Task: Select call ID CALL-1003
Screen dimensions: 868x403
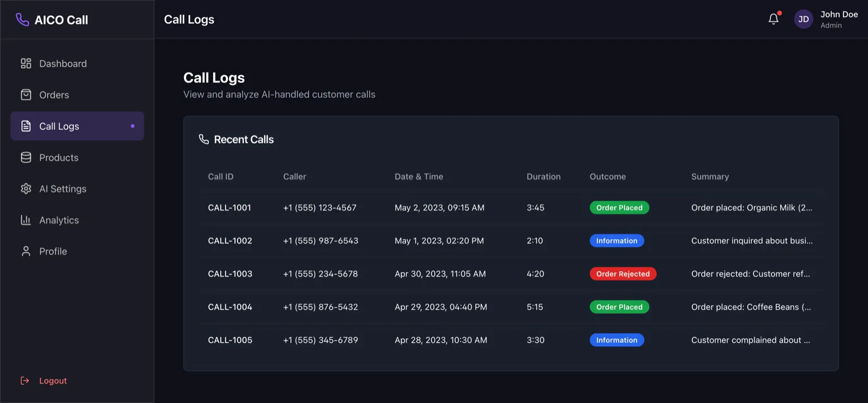Action: coord(230,274)
